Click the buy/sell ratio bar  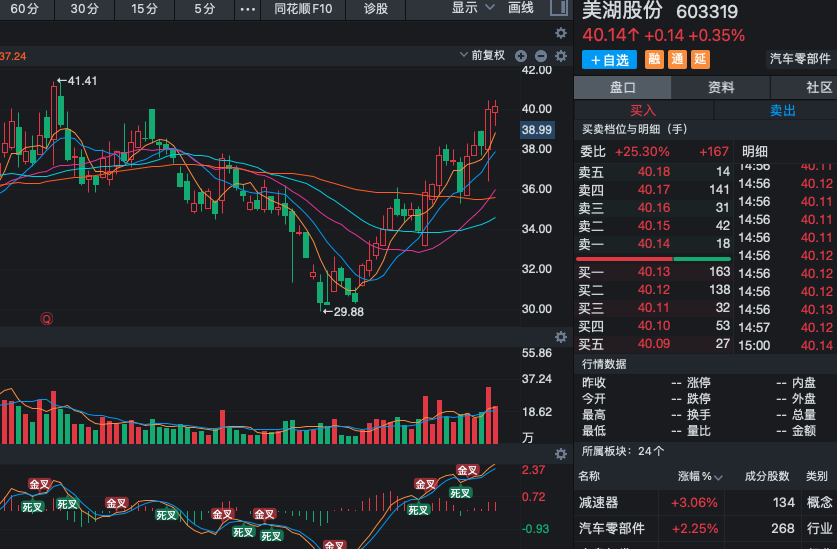[x=652, y=259]
